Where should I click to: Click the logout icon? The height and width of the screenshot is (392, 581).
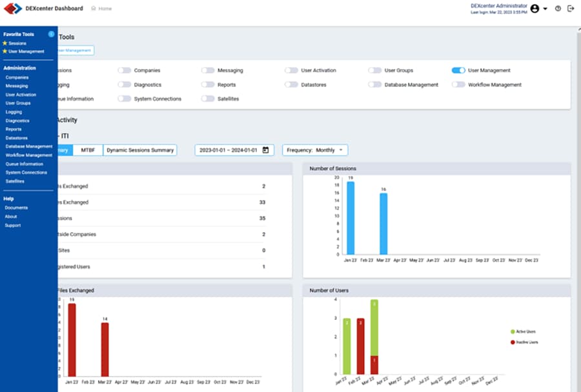(571, 8)
